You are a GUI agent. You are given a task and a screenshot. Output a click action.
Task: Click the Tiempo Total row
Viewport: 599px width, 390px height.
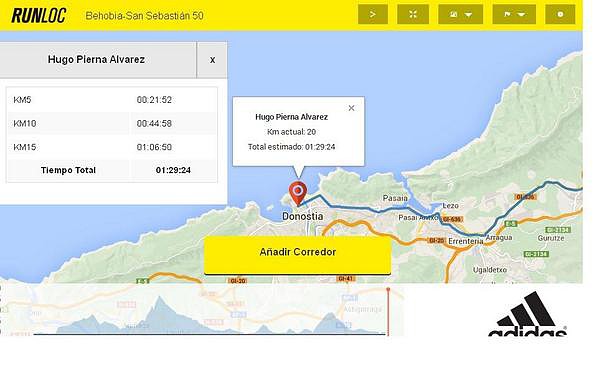(x=112, y=170)
